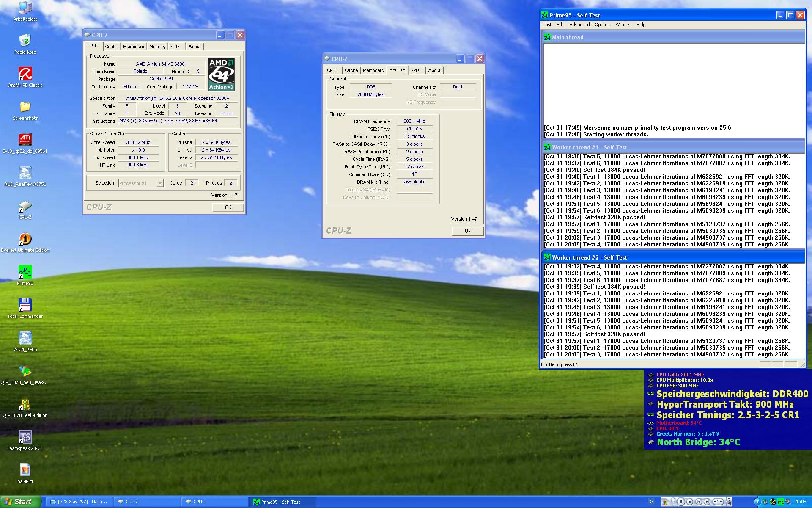
Task: Click the Size value 2048 MBytes
Action: (371, 94)
